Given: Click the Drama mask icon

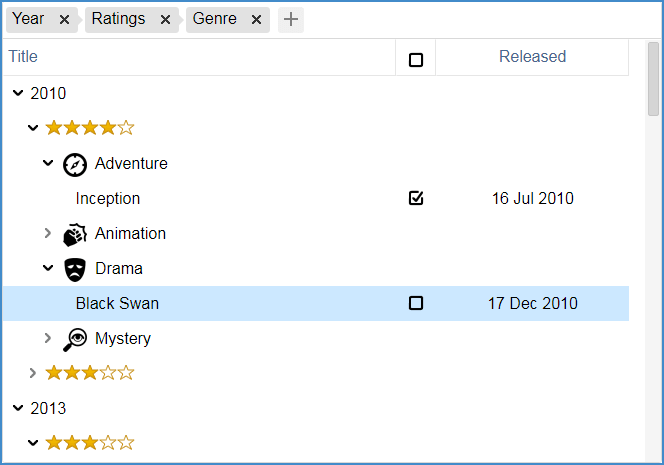Looking at the screenshot, I should click(75, 269).
